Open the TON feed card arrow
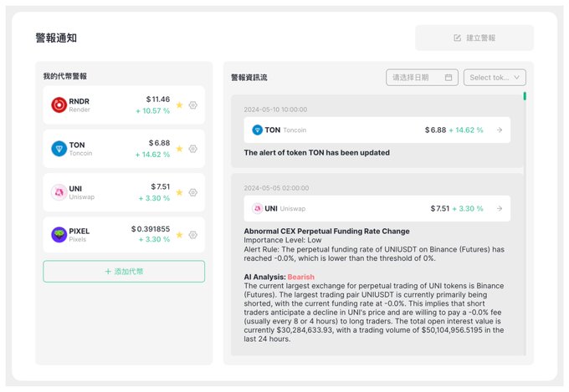The height and width of the screenshot is (392, 569). [500, 130]
